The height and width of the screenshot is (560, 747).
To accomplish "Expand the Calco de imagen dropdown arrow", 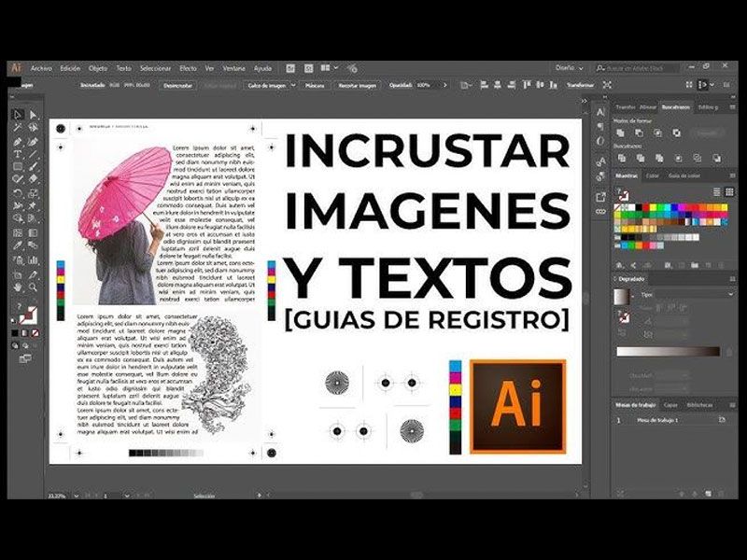I will pyautogui.click(x=293, y=85).
